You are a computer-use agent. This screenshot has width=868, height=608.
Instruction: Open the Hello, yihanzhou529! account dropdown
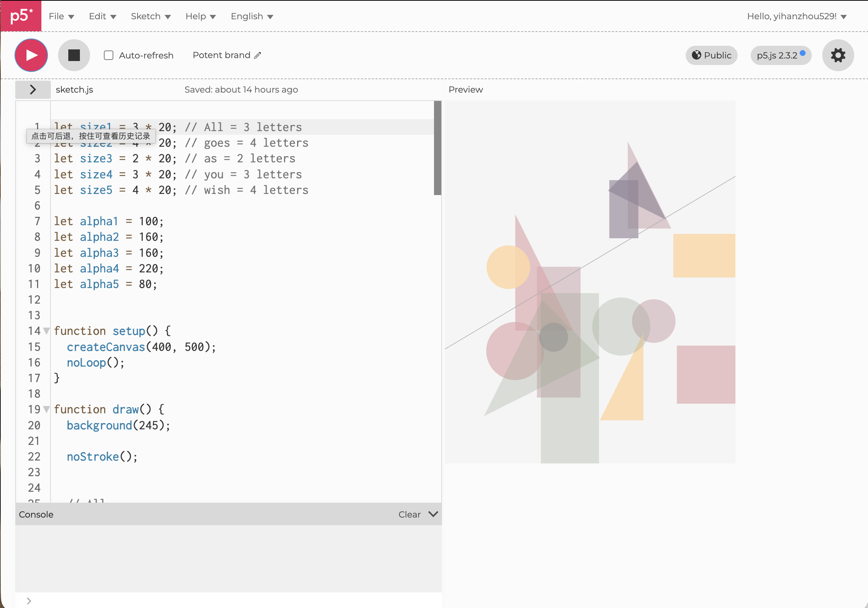tap(797, 16)
